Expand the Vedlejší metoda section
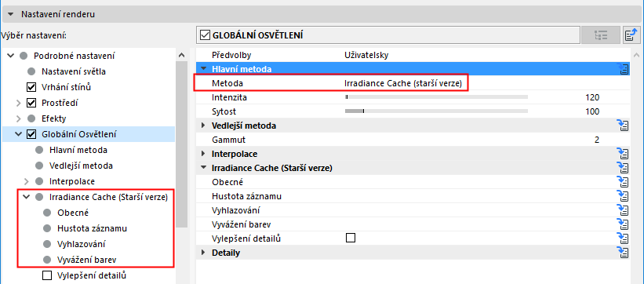 click(203, 126)
